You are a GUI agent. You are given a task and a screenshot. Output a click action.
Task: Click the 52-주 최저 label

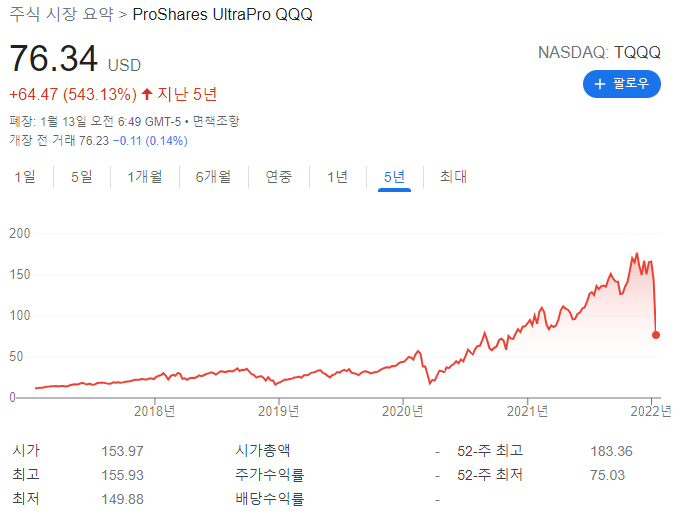click(490, 475)
